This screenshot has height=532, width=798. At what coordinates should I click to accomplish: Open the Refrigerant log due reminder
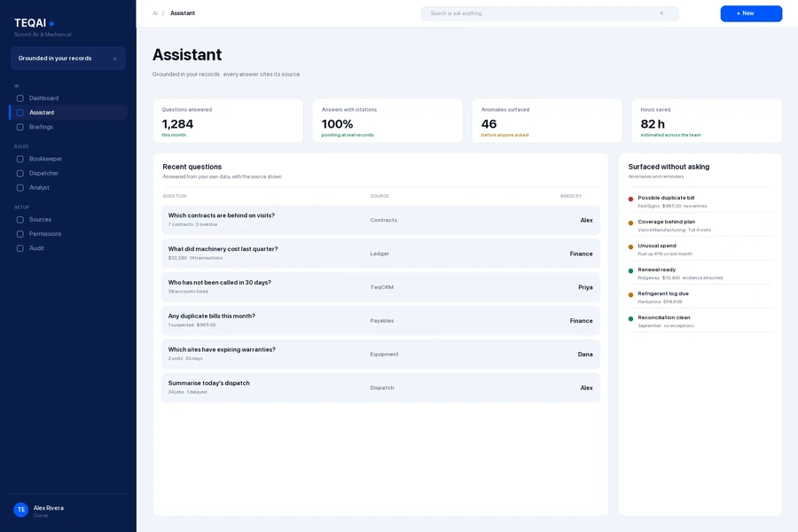point(700,297)
